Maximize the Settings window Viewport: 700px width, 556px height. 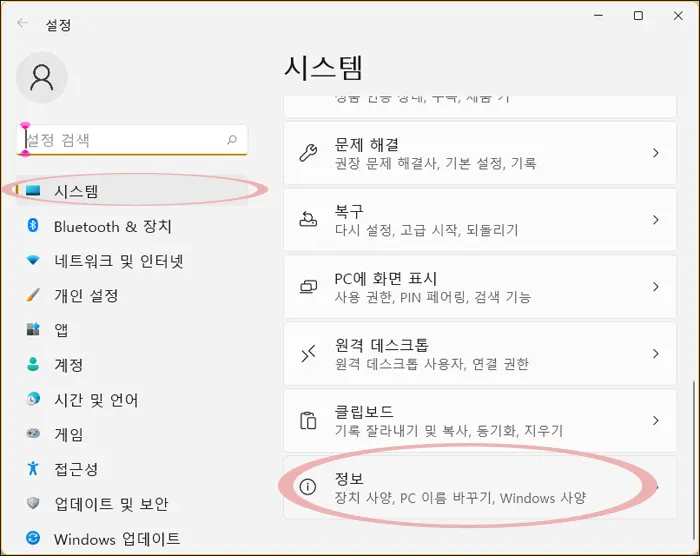pos(638,16)
